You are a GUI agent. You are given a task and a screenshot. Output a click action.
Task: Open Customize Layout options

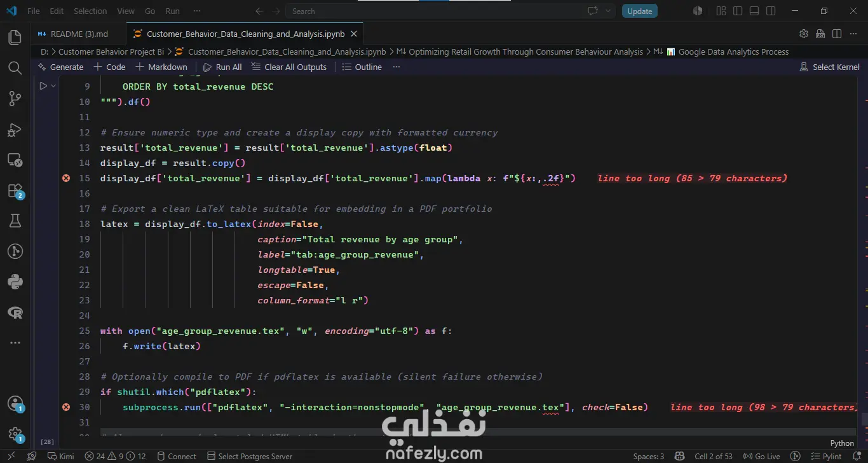(x=721, y=11)
